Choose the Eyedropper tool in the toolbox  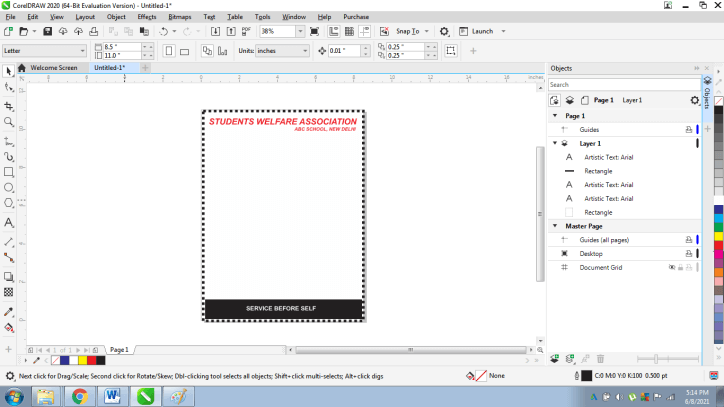tap(9, 310)
